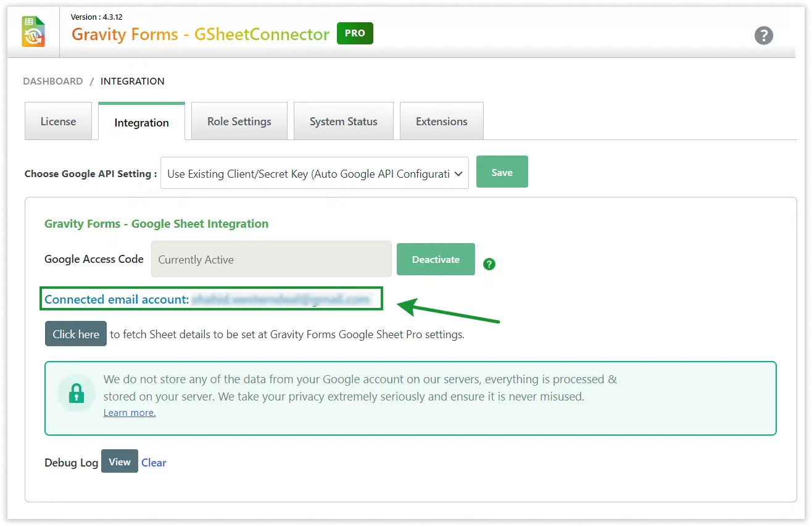Clear the debug log
The height and width of the screenshot is (527, 812).
(x=154, y=463)
